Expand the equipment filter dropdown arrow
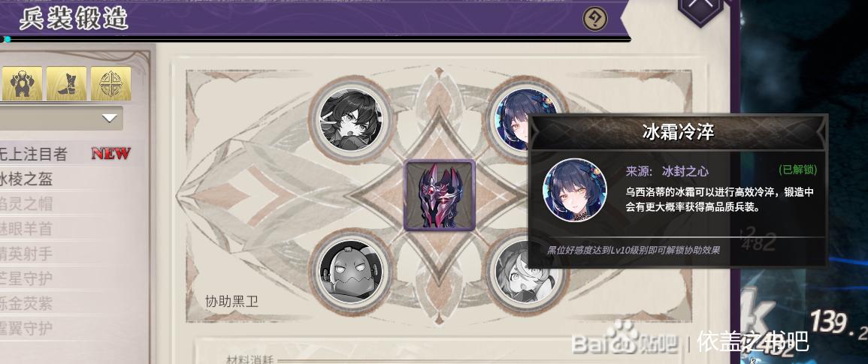 [110, 118]
